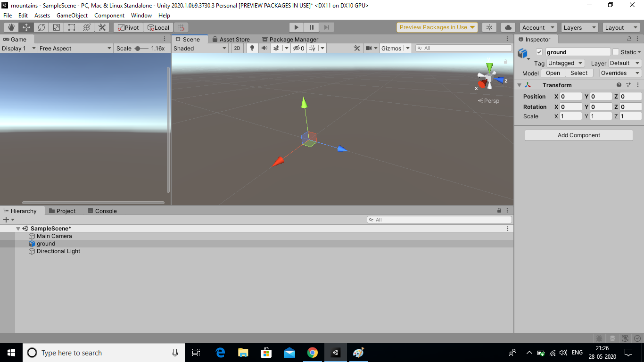
Task: Click the Add Component button
Action: 579,135
